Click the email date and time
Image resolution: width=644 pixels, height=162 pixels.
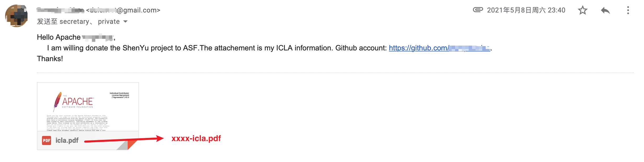[526, 10]
